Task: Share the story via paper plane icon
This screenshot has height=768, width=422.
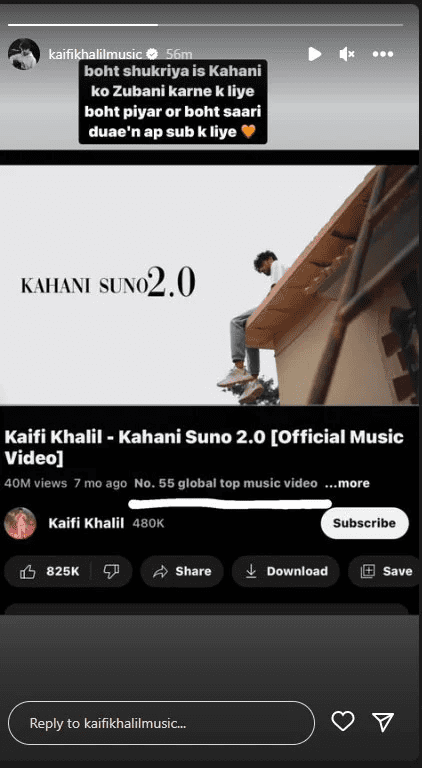Action: point(383,721)
